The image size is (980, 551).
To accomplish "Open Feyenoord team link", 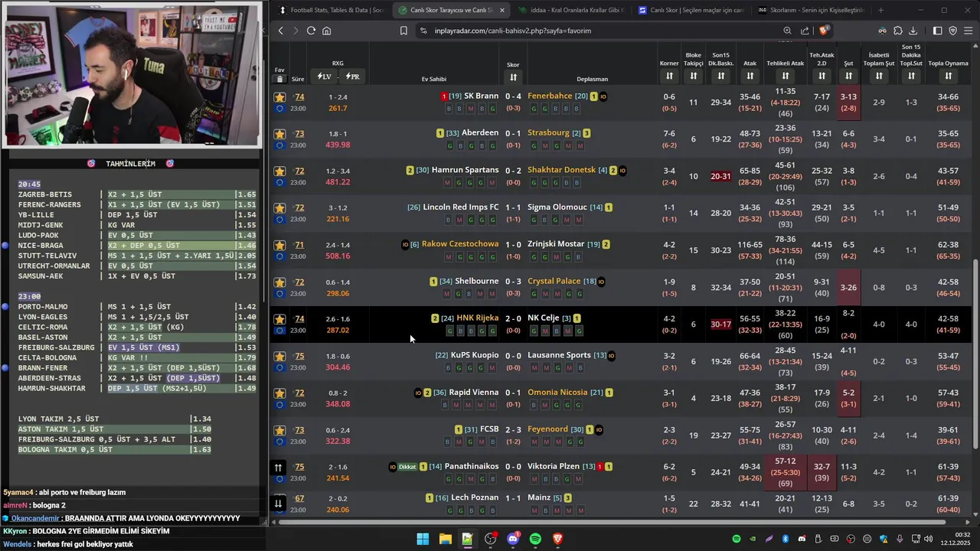I will pyautogui.click(x=547, y=430).
